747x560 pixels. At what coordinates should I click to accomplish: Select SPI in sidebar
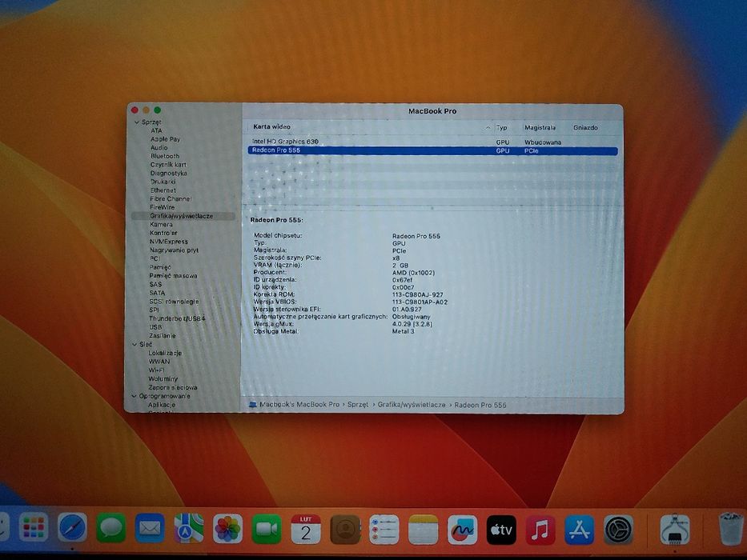click(x=154, y=310)
